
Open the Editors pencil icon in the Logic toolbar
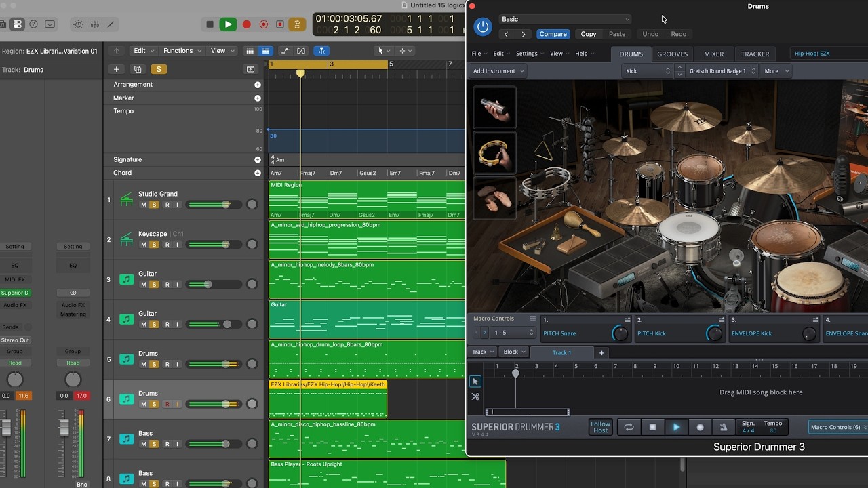tap(111, 24)
